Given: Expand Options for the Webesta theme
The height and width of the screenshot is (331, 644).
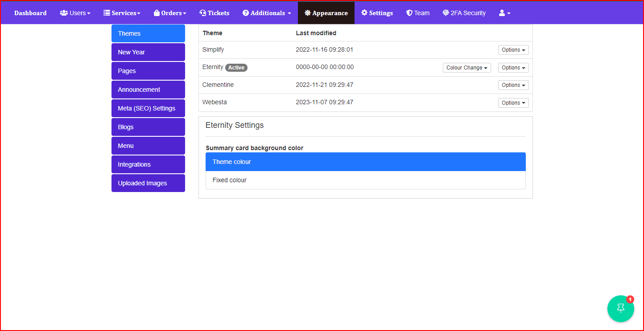Looking at the screenshot, I should pyautogui.click(x=513, y=102).
